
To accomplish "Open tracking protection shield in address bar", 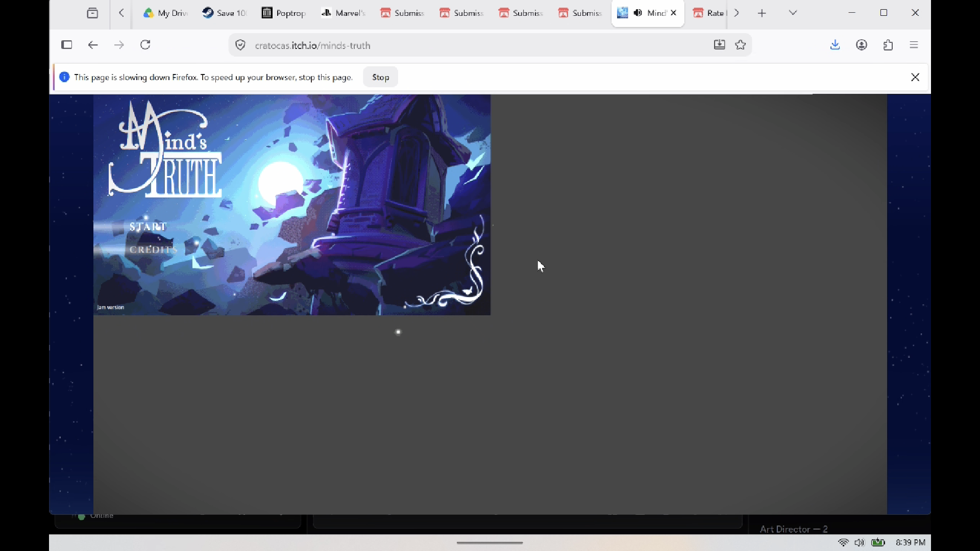I will pyautogui.click(x=240, y=45).
